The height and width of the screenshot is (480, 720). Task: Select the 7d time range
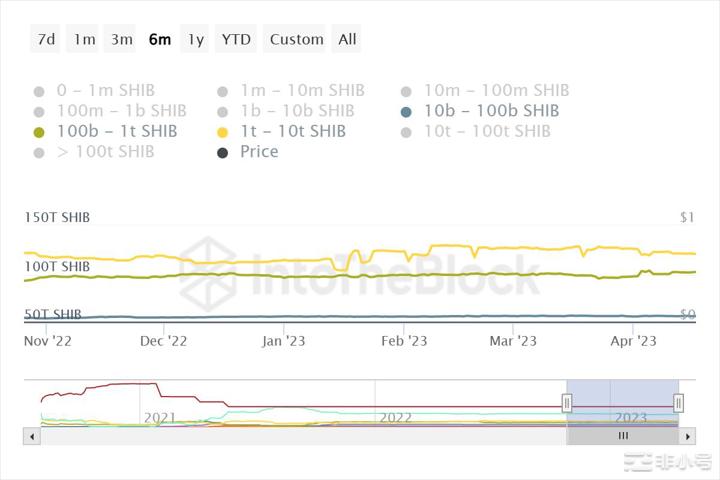(46, 39)
